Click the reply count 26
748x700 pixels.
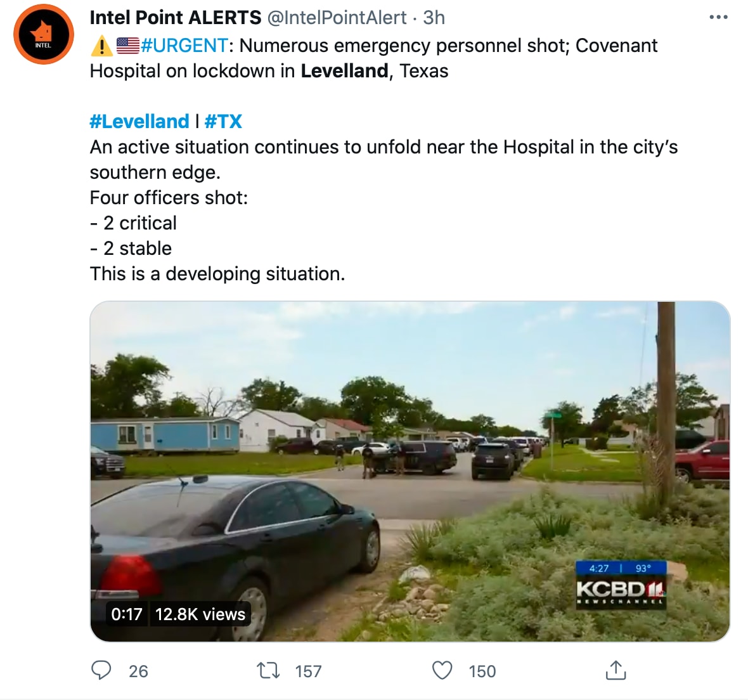pos(138,671)
